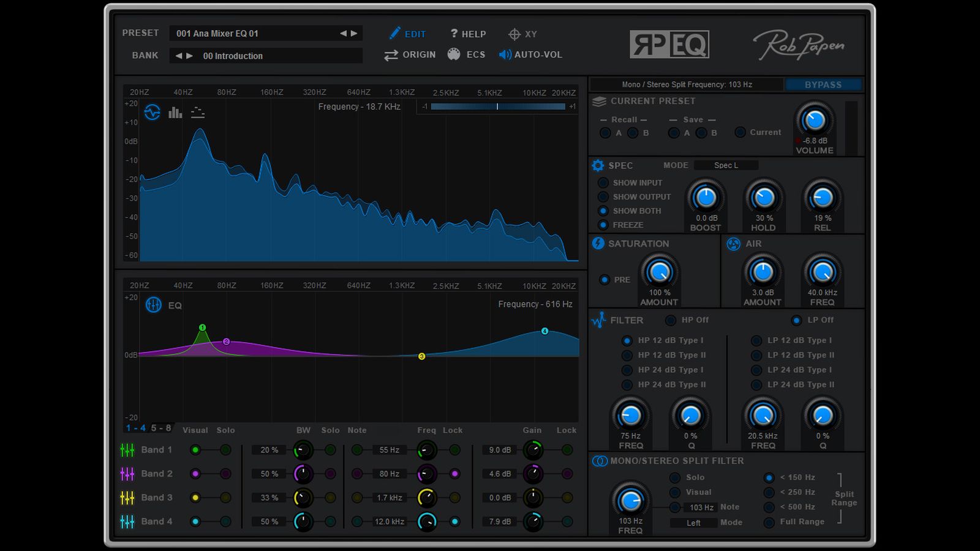980x551 pixels.
Task: Select the spectrum bar graph view icon
Action: click(175, 113)
